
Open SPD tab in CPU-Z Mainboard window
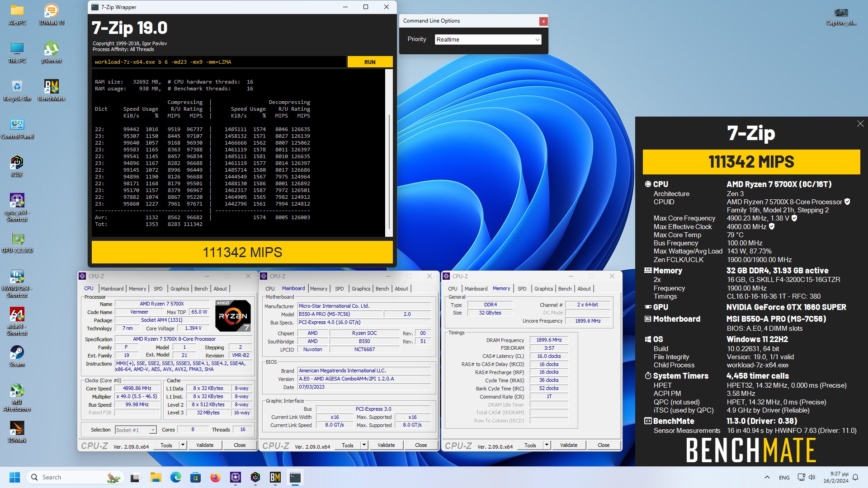340,289
